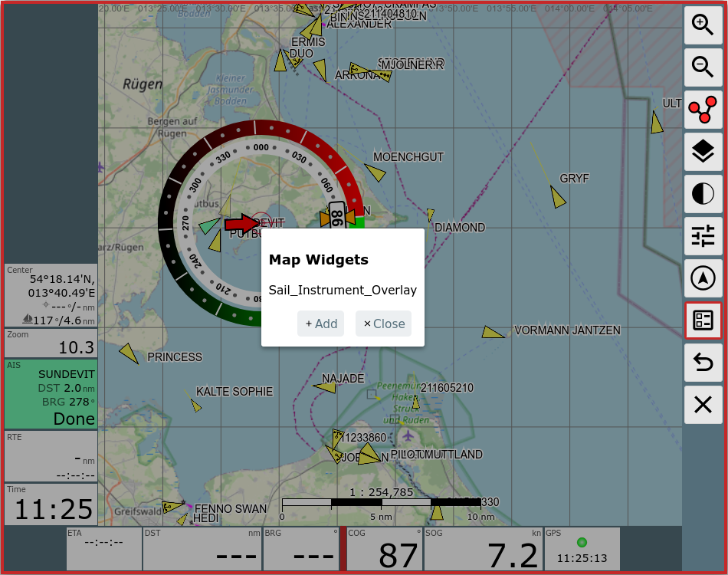Select the VORMANN JANTZEN ship marker

tap(493, 333)
